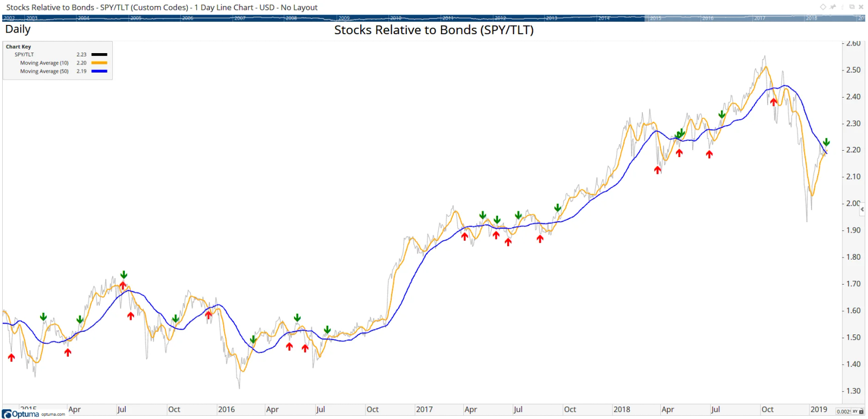Select SPY/TLT in the Chart Key
This screenshot has width=868, height=419.
tap(24, 54)
